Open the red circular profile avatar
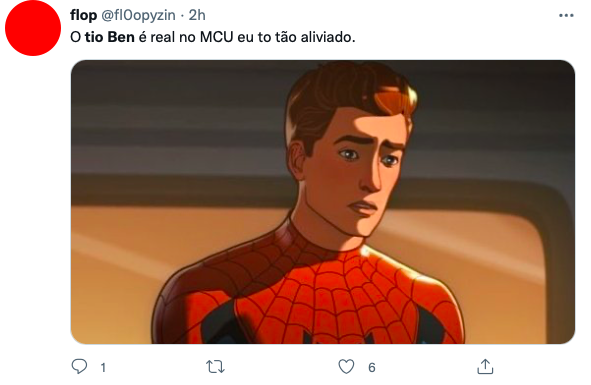Screen dimensions: 591x385 (33, 28)
